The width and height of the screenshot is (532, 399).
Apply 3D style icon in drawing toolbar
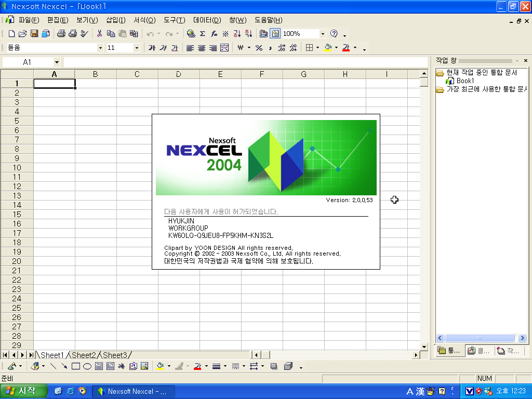(288, 366)
